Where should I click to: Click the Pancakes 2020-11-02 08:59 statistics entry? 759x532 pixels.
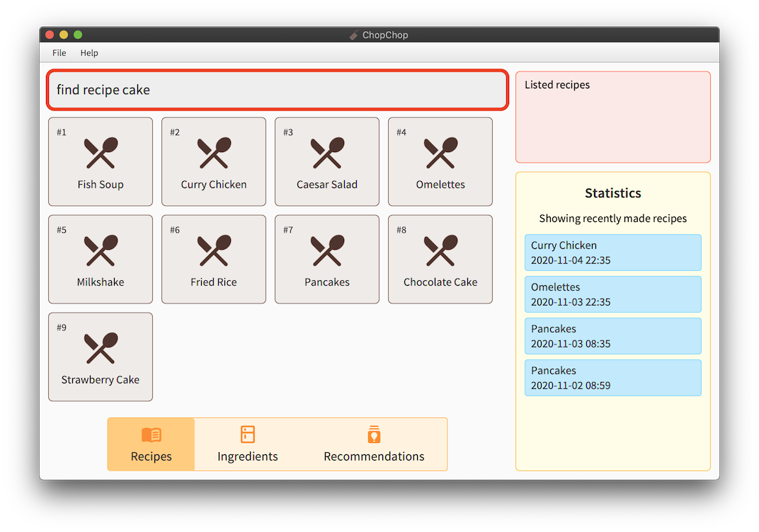(x=613, y=378)
